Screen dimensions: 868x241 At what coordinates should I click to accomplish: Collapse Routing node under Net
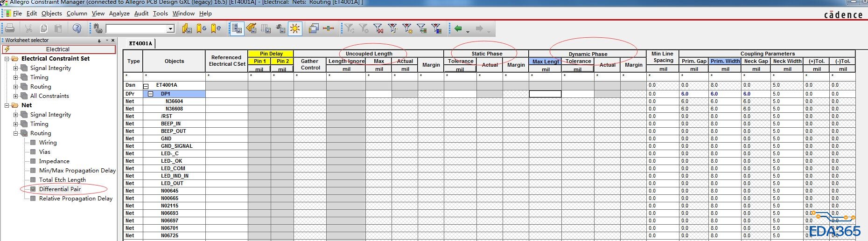[16, 133]
